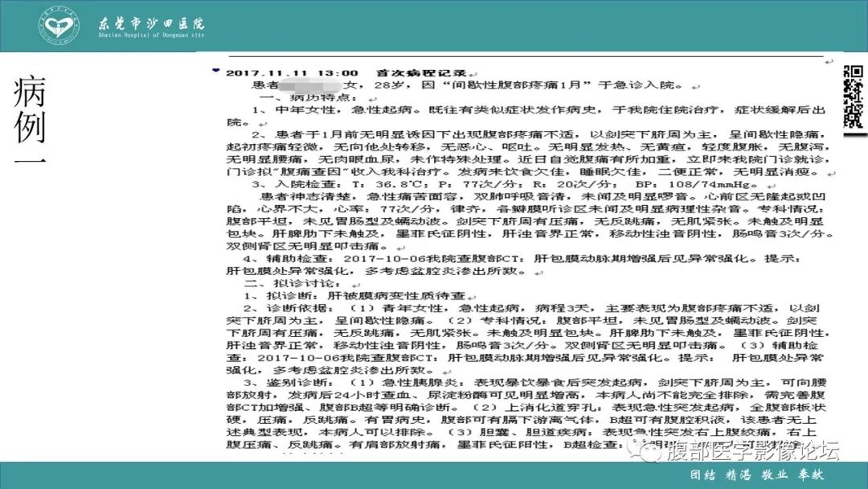Viewport: 868px width, 489px height.
Task: Click the line starting 3、鉴别诊断
Action: click(x=534, y=383)
